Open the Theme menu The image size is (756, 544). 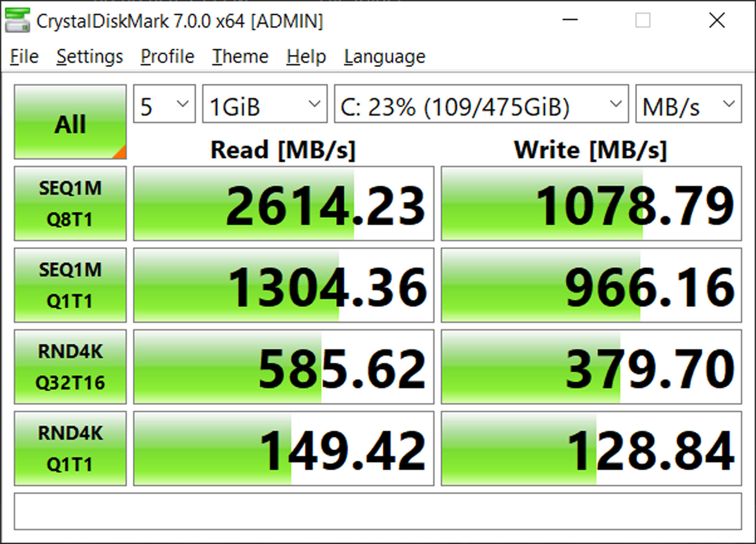tap(240, 56)
